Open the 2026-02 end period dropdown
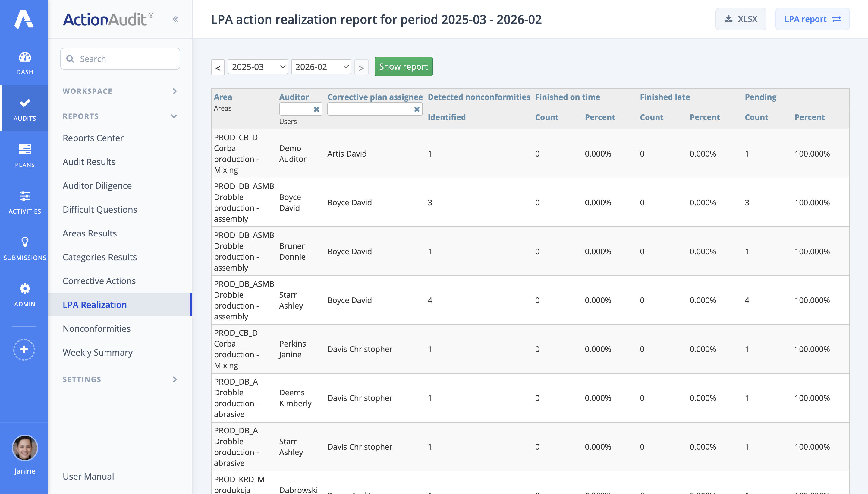Screen dimensions: 868x494 [x=320, y=66]
